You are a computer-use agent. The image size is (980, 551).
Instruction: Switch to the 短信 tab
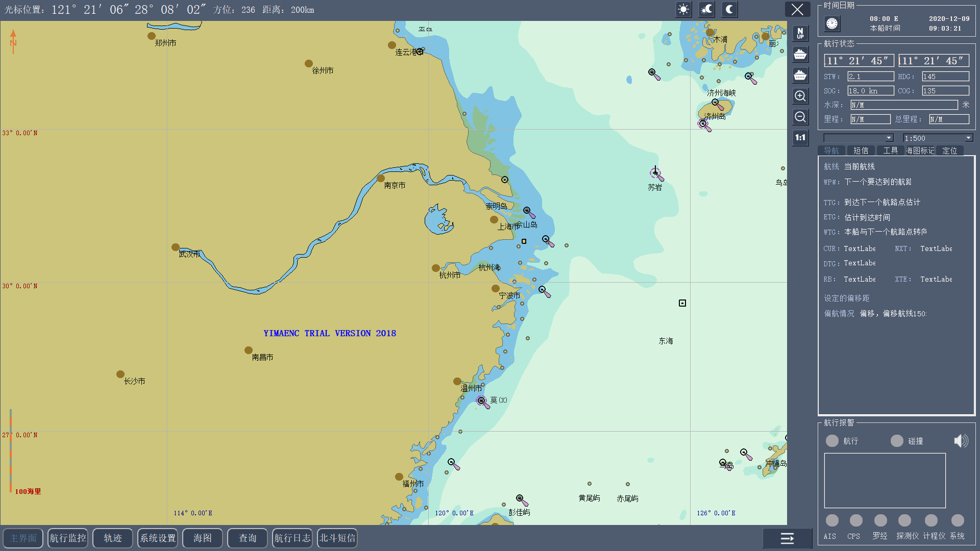pos(861,151)
